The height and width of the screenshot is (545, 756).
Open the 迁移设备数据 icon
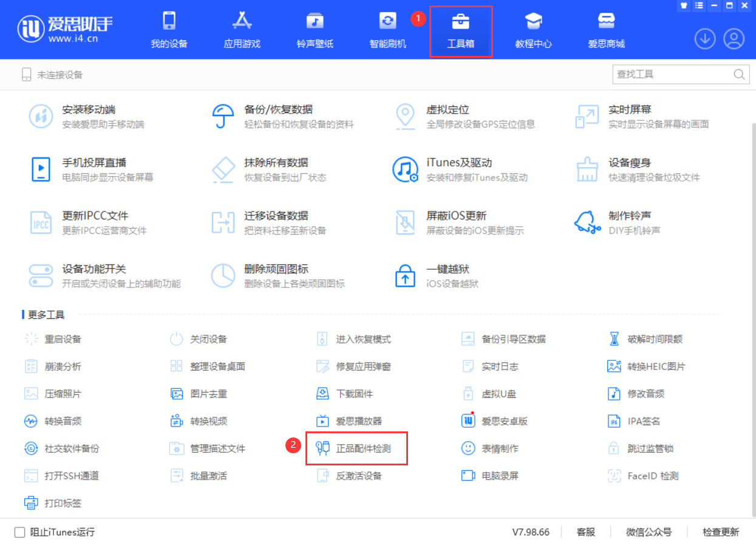[x=223, y=222]
